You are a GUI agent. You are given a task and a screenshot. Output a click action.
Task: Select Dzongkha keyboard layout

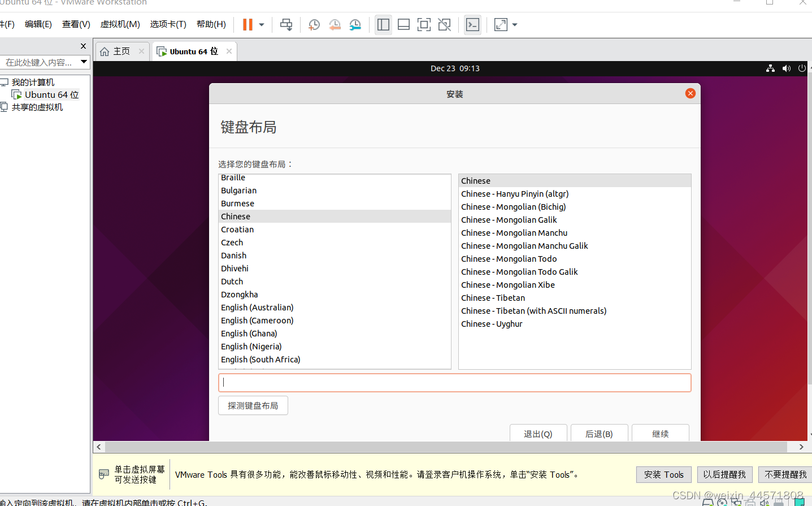point(335,295)
